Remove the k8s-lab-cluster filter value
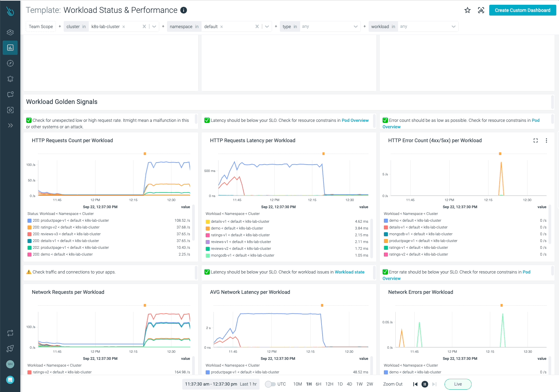 point(124,27)
